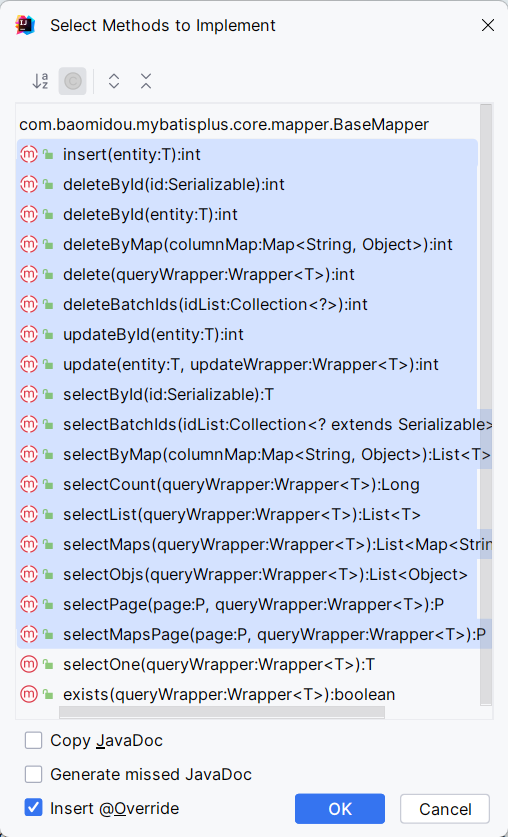Toggle the Show Classes toolbar button
508x837 pixels.
73,81
